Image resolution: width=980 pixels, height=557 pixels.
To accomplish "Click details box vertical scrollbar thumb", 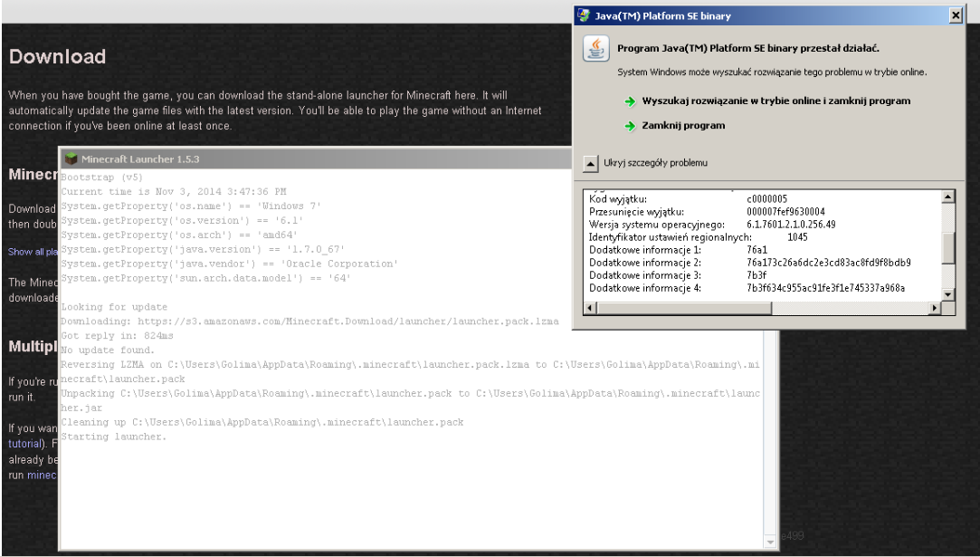I will coord(948,248).
